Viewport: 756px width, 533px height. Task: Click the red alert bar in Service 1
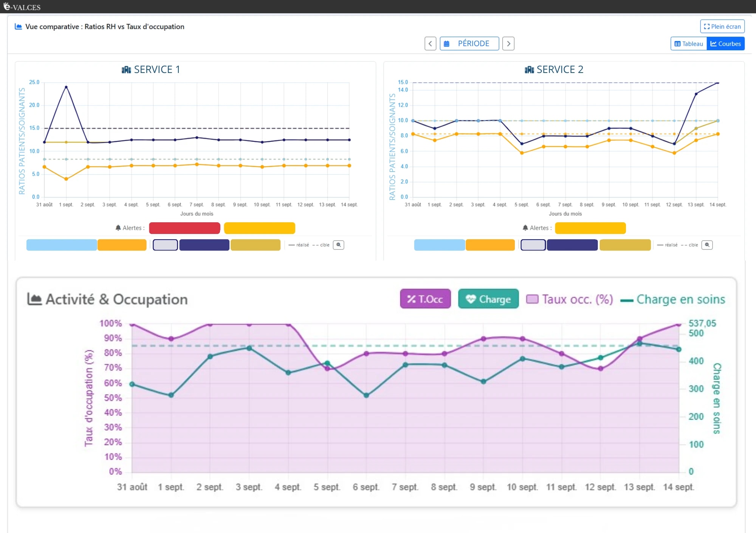coord(184,228)
